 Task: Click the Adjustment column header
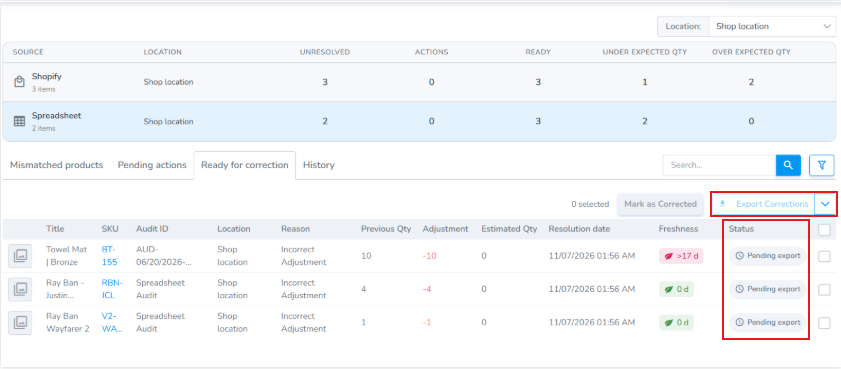tap(445, 229)
